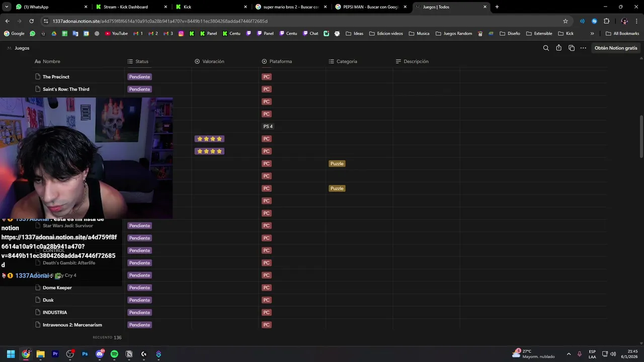This screenshot has width=644, height=362.
Task: Open Discord from the taskbar
Action: tap(100, 354)
